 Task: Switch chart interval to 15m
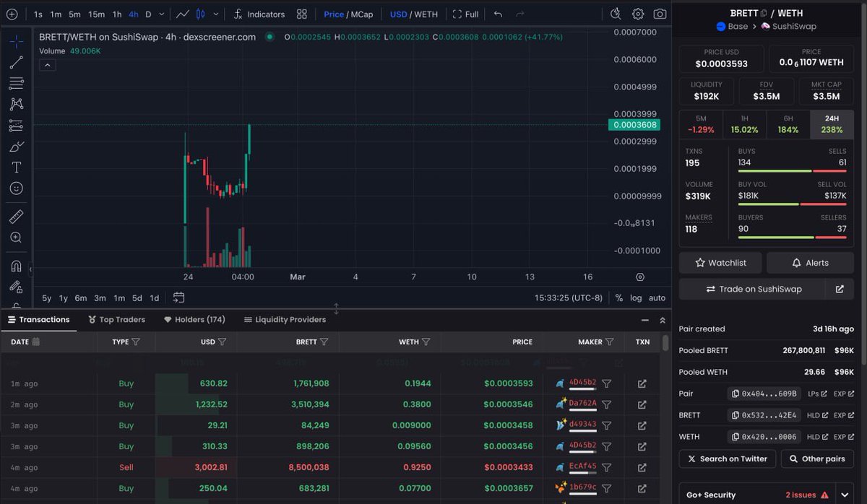96,14
